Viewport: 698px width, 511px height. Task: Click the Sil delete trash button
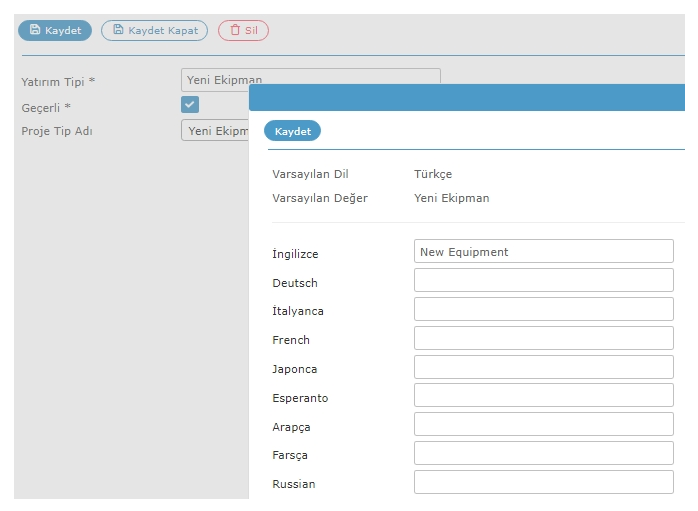coord(243,31)
